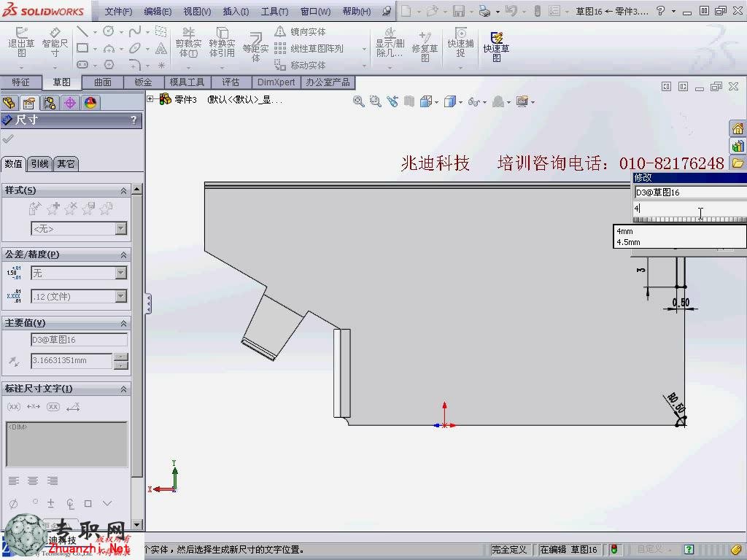Open DimXpertManager tab icon
Viewport: 747px width, 560px height.
70,103
